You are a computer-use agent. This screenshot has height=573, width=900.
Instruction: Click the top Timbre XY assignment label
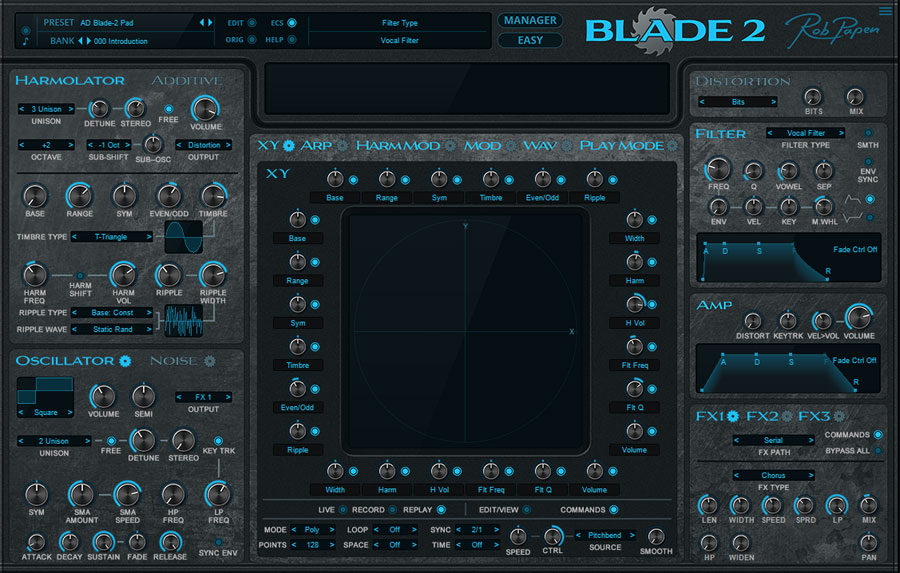pos(491,198)
